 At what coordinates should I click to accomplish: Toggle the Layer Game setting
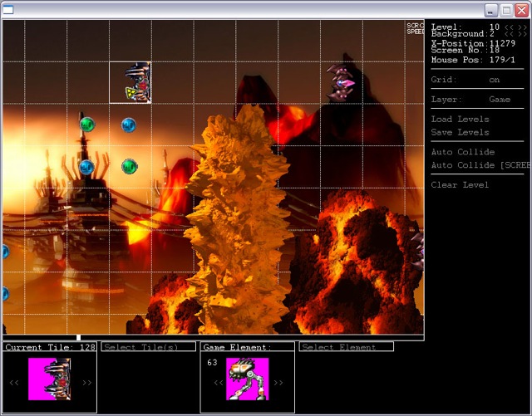click(499, 100)
